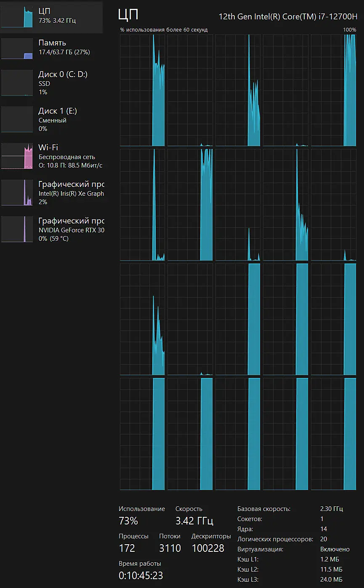364x588 pixels.
Task: Click the Время работы uptime value
Action: (141, 575)
